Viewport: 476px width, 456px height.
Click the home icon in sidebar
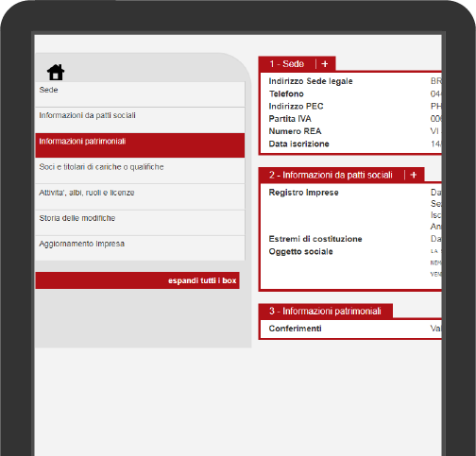56,73
